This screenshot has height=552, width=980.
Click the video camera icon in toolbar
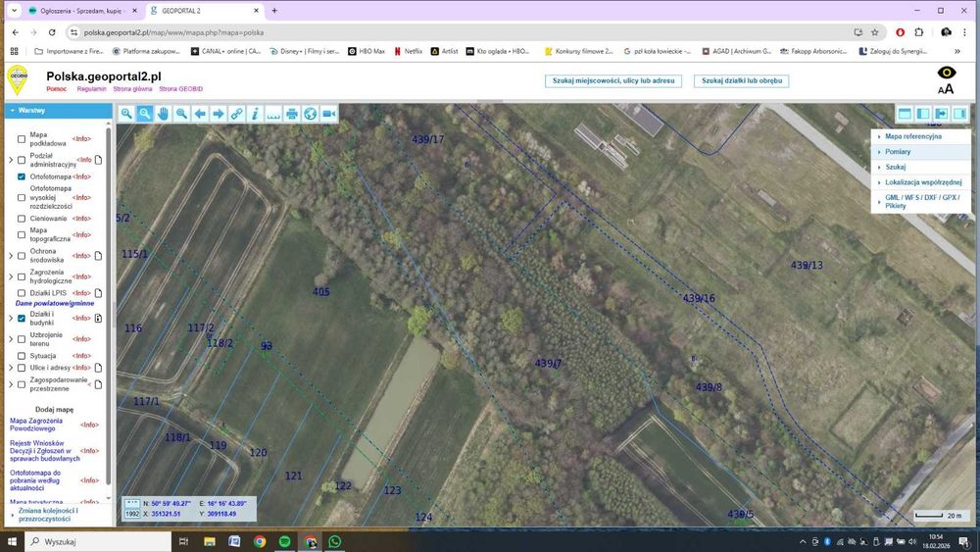pos(328,114)
